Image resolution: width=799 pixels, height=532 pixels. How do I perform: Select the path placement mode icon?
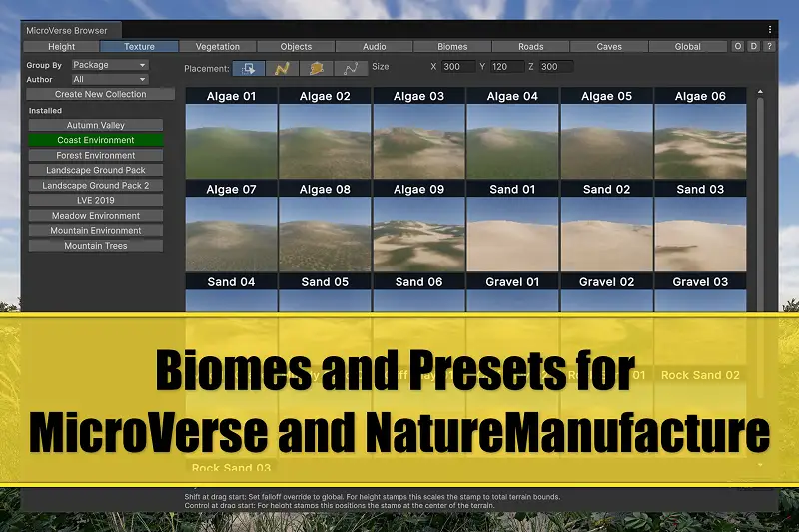[x=283, y=68]
